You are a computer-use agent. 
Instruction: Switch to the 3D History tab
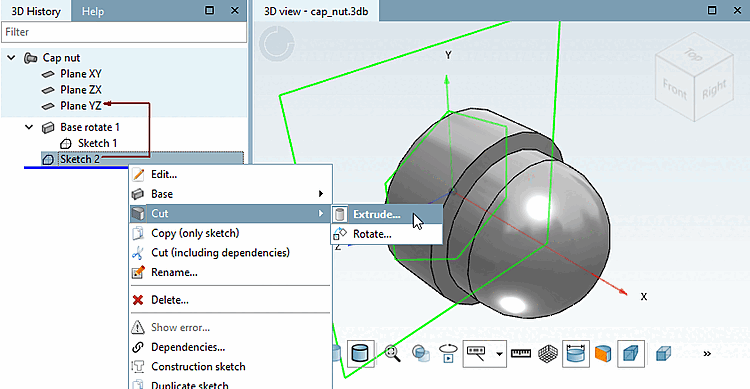click(x=36, y=11)
